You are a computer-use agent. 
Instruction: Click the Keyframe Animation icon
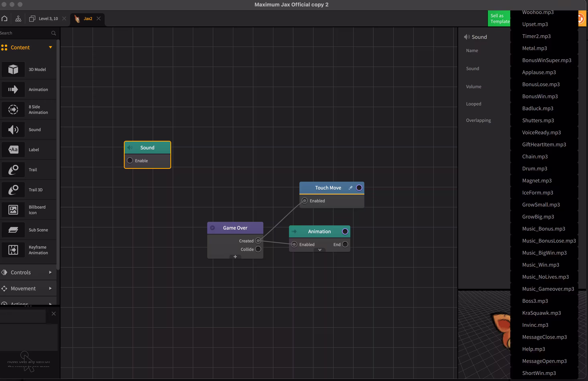[13, 250]
